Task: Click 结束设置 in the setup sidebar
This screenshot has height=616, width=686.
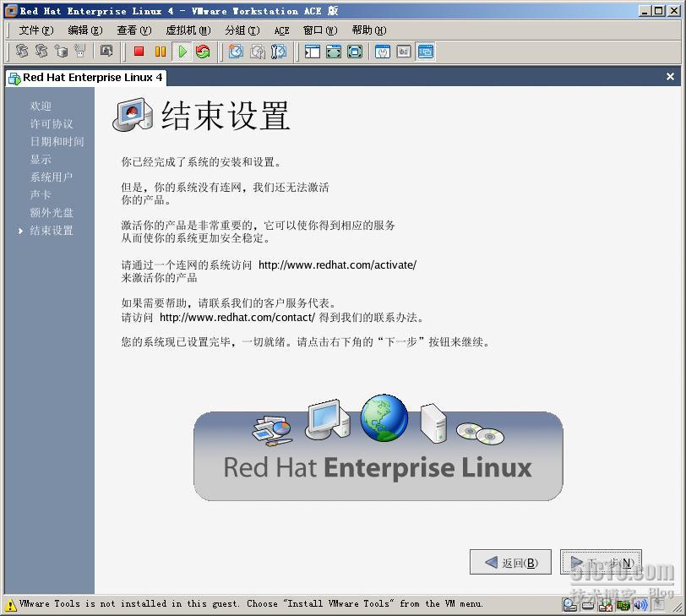Action: (52, 231)
